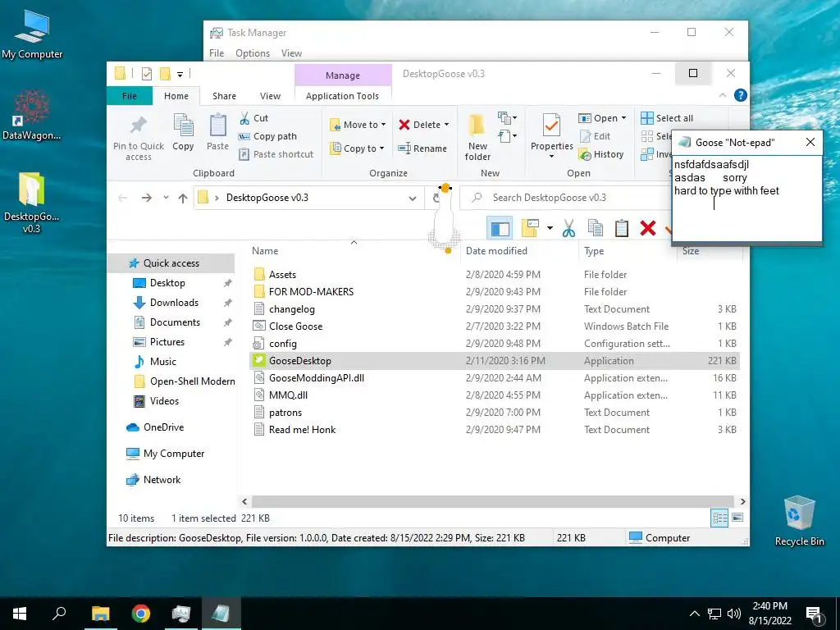Collapse the ribbon with the chevron

tap(722, 95)
